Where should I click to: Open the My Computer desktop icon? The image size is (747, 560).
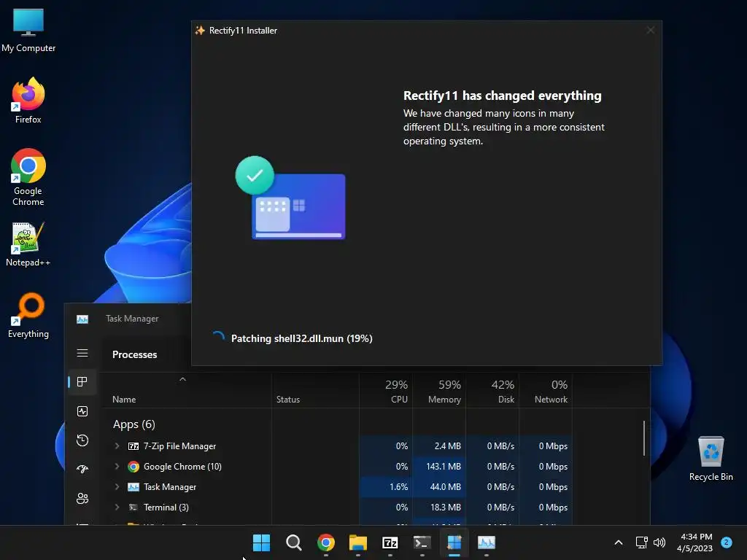[28, 30]
